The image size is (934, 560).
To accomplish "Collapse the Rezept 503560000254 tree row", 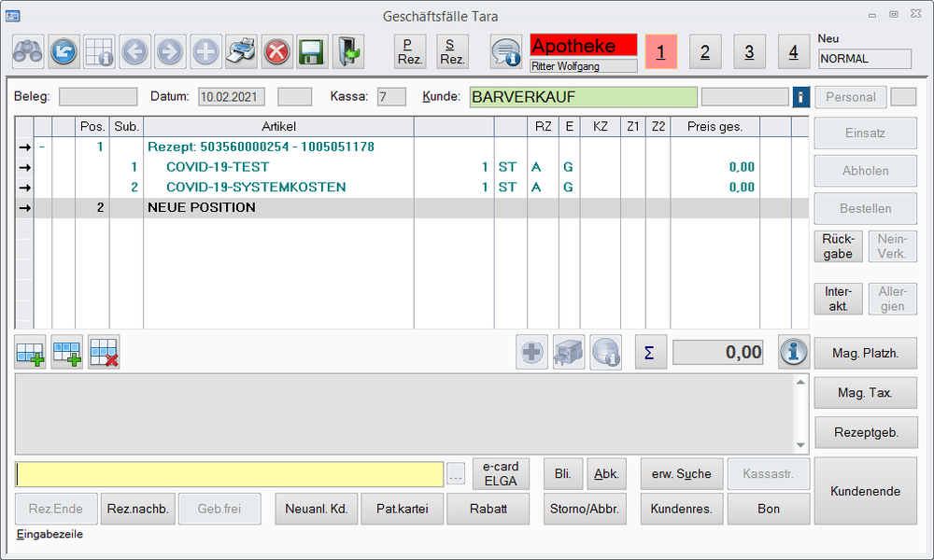I will [x=42, y=147].
